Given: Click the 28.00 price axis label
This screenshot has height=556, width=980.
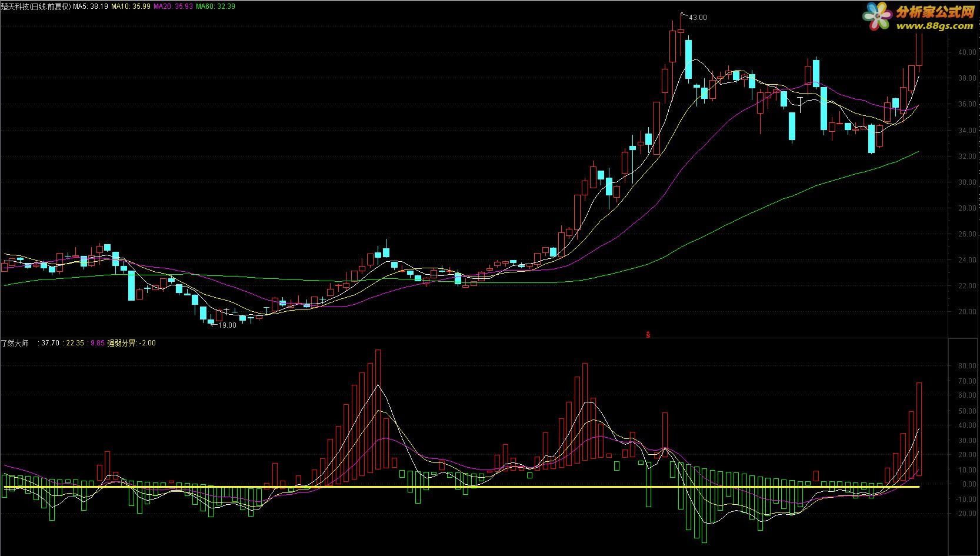Looking at the screenshot, I should (x=967, y=208).
